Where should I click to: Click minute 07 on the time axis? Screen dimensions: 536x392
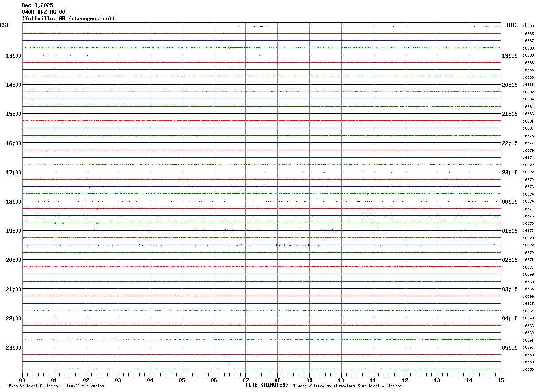click(x=245, y=380)
